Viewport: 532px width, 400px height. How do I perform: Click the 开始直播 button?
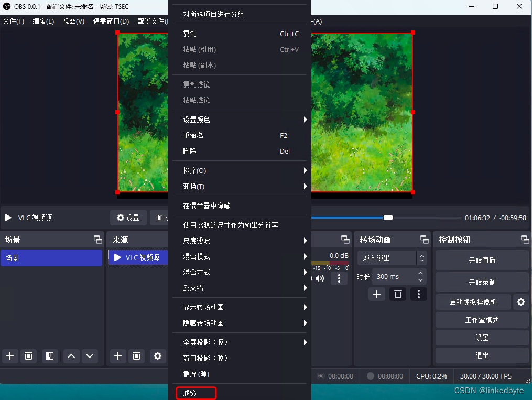point(482,260)
